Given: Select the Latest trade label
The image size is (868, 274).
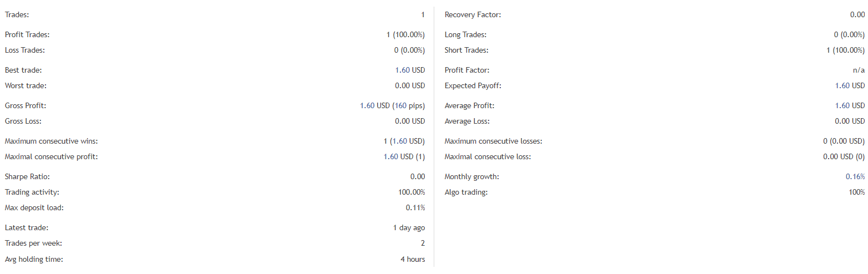Looking at the screenshot, I should pos(27,228).
